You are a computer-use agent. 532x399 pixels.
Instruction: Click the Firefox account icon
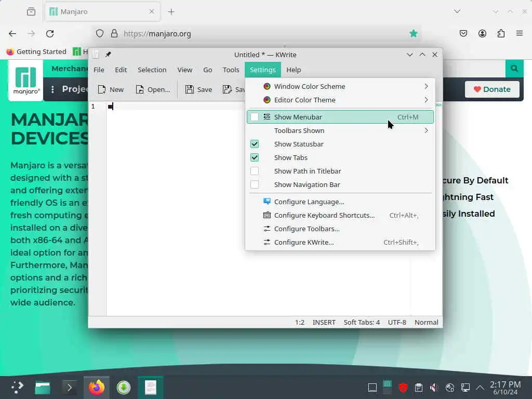point(482,33)
